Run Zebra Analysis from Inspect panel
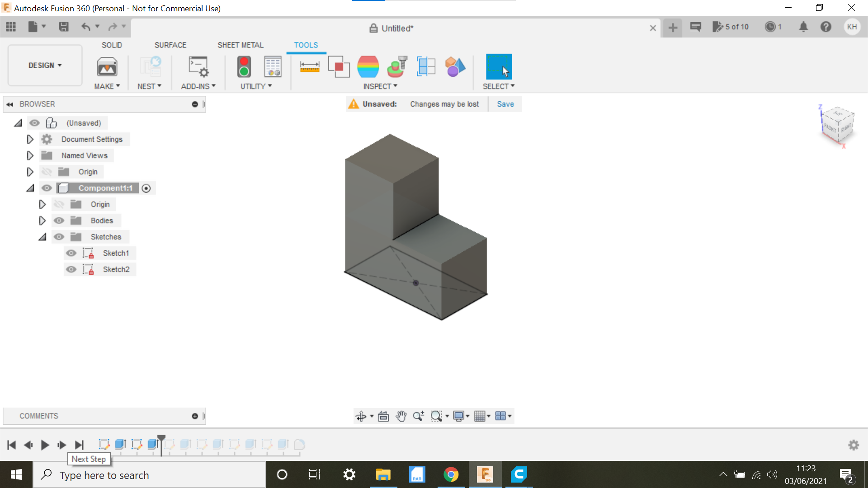Screen dimensions: 868x488 [368, 66]
